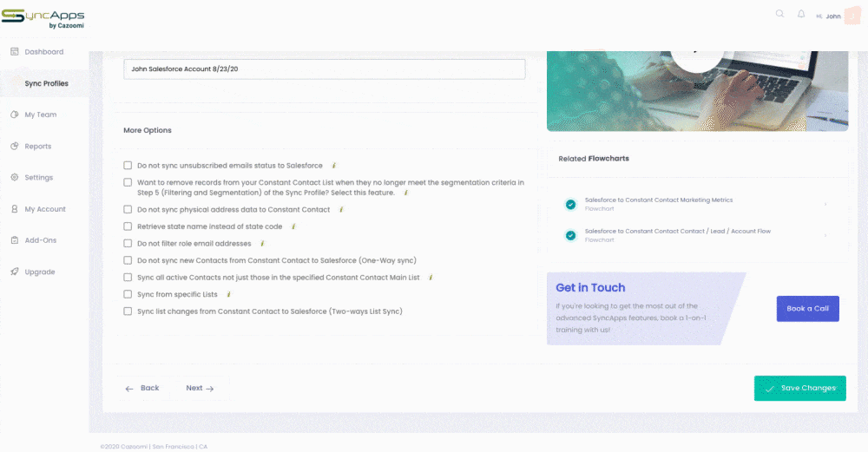
Task: Enable Do not sync unsubscribed emails status
Action: click(x=128, y=166)
